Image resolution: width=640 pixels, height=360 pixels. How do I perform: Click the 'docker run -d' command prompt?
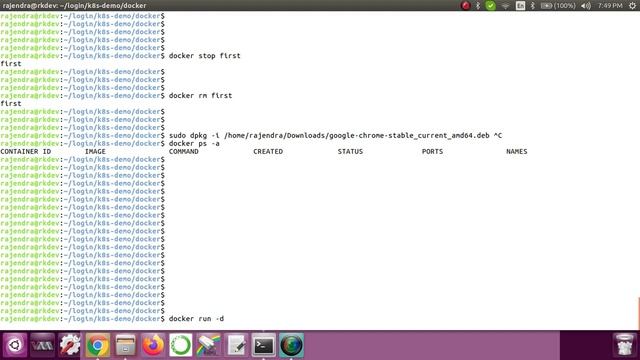196,319
